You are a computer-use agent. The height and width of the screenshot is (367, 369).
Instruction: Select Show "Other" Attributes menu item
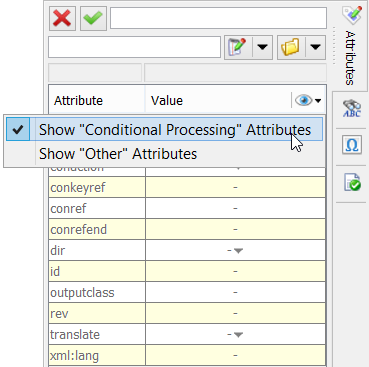(164, 154)
